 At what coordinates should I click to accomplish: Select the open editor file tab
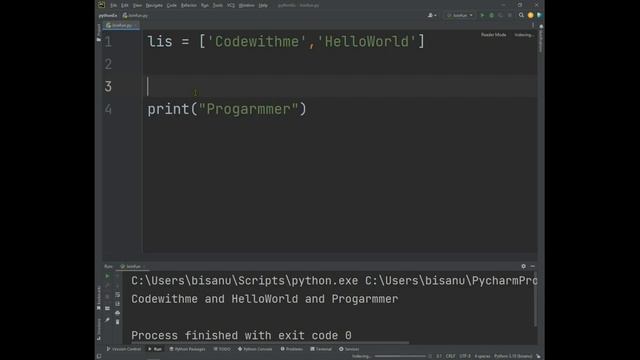[121, 25]
